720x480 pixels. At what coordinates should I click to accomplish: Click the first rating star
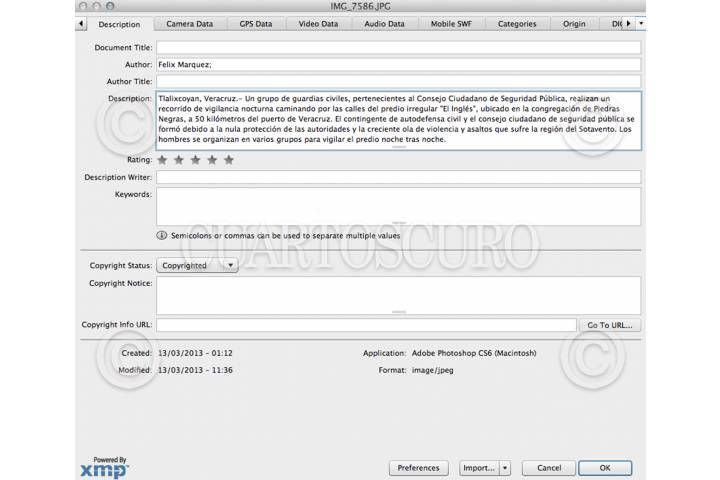point(163,159)
